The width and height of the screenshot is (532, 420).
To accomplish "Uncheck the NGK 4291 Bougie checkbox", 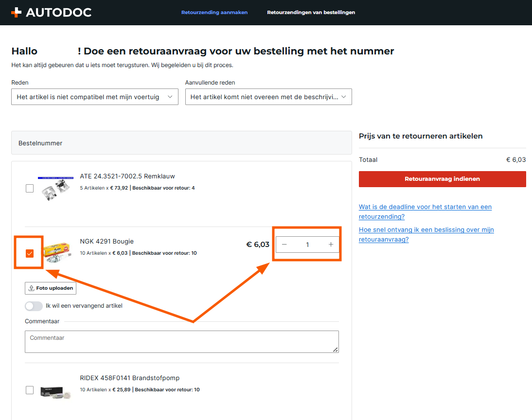I will click(x=30, y=253).
